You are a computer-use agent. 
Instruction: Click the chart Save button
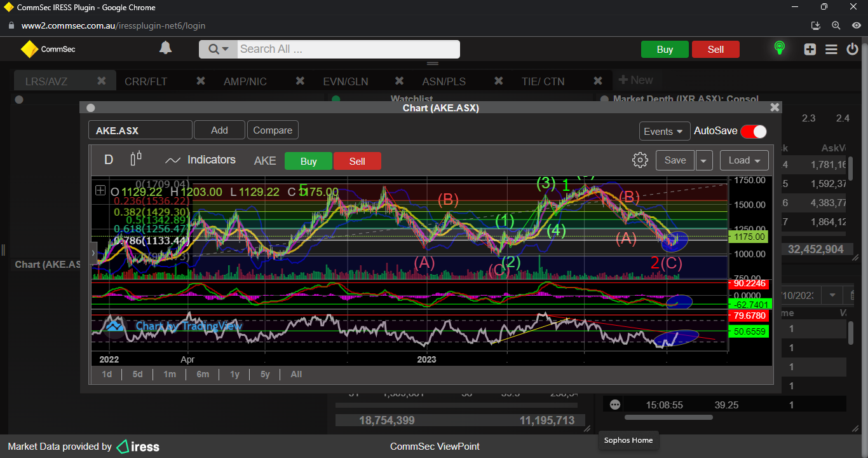pyautogui.click(x=675, y=160)
